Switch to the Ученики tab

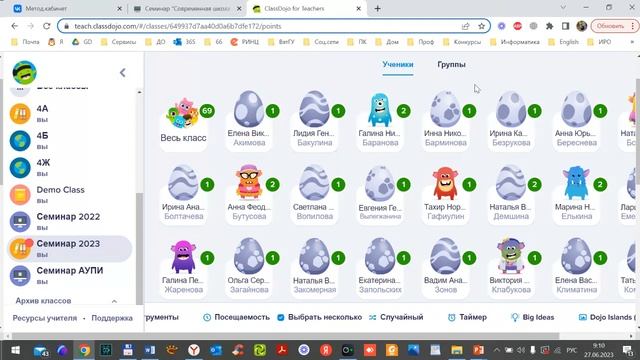[x=398, y=64]
